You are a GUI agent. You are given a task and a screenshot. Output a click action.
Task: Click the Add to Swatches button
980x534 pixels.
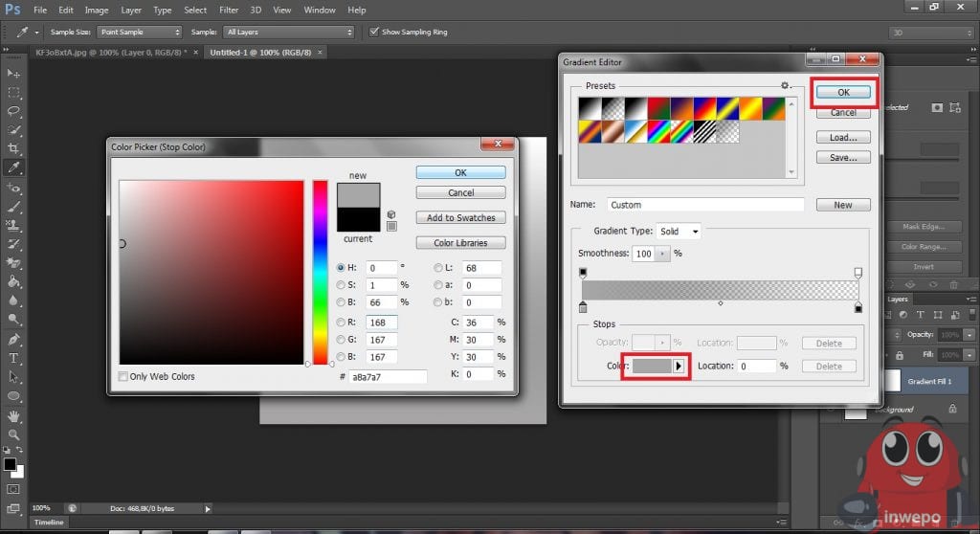(460, 218)
